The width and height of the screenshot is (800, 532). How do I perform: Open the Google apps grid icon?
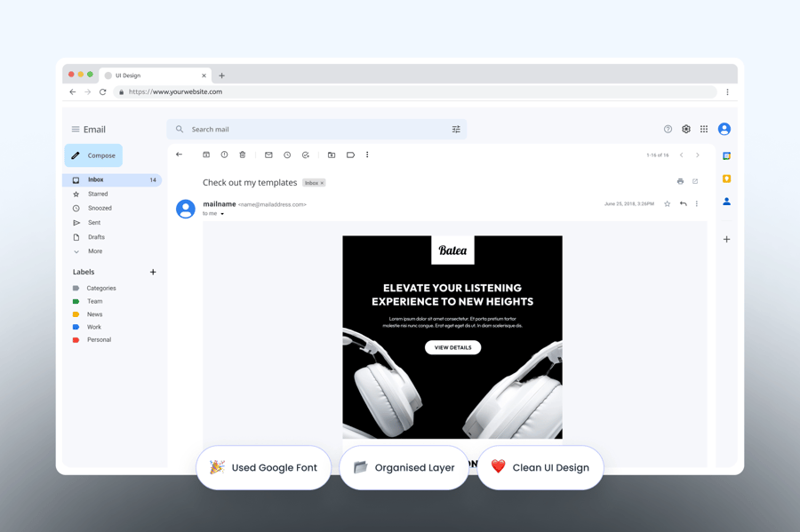[704, 129]
